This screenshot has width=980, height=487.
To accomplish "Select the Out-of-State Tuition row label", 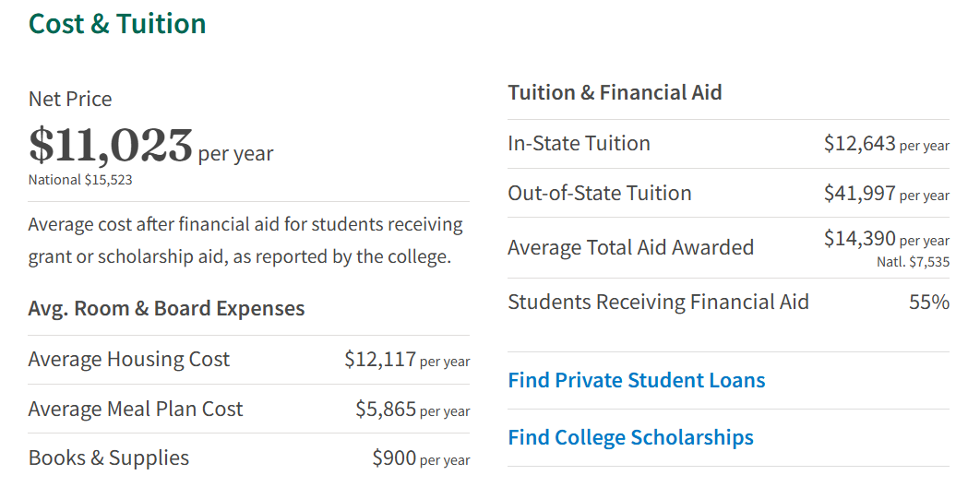I will pyautogui.click(x=599, y=193).
